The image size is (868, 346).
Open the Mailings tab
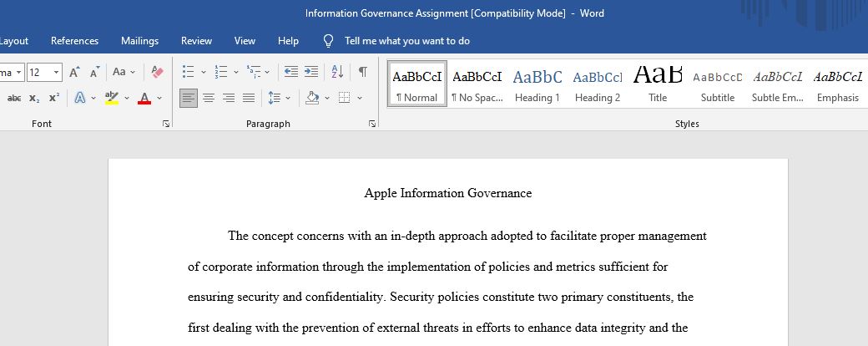[139, 40]
